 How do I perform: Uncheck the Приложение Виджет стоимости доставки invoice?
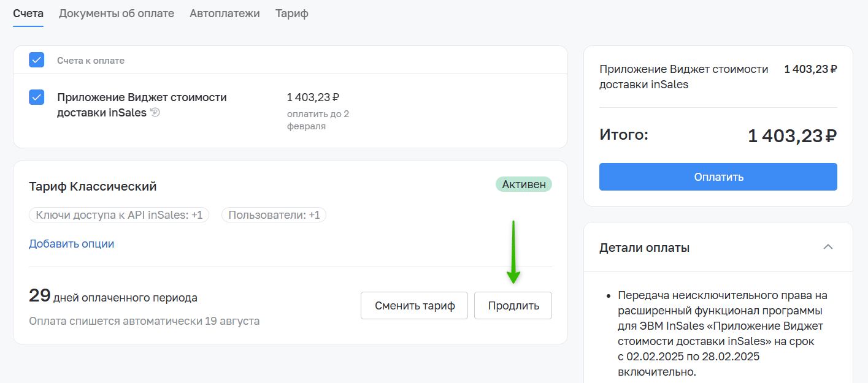pos(37,97)
